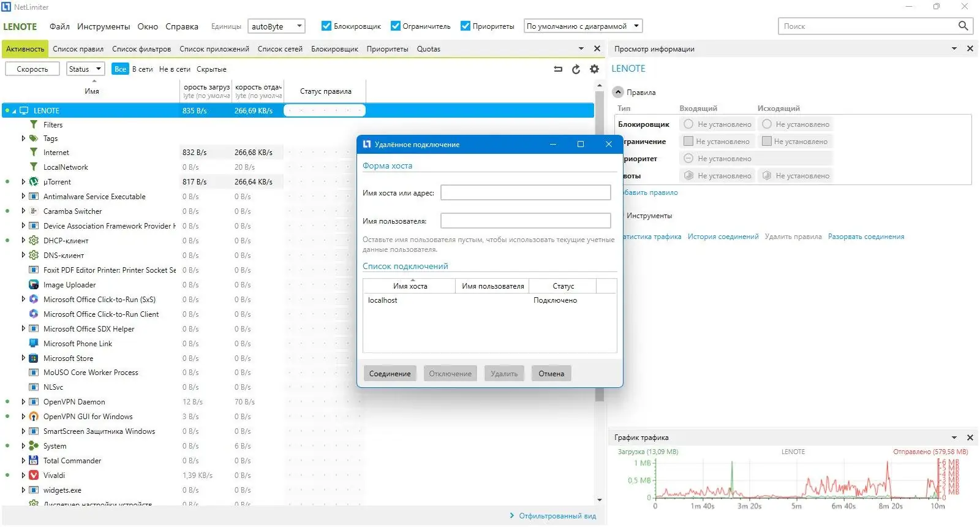Click the LocalNetwork filter funnel icon
980x527 pixels.
[x=34, y=167]
